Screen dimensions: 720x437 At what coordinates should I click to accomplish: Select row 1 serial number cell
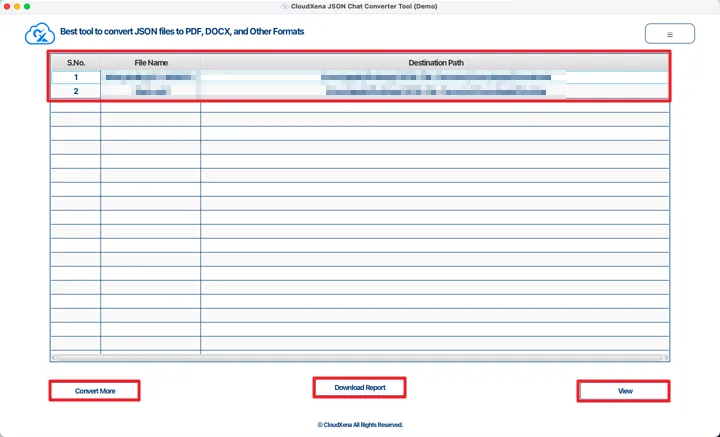[76, 77]
